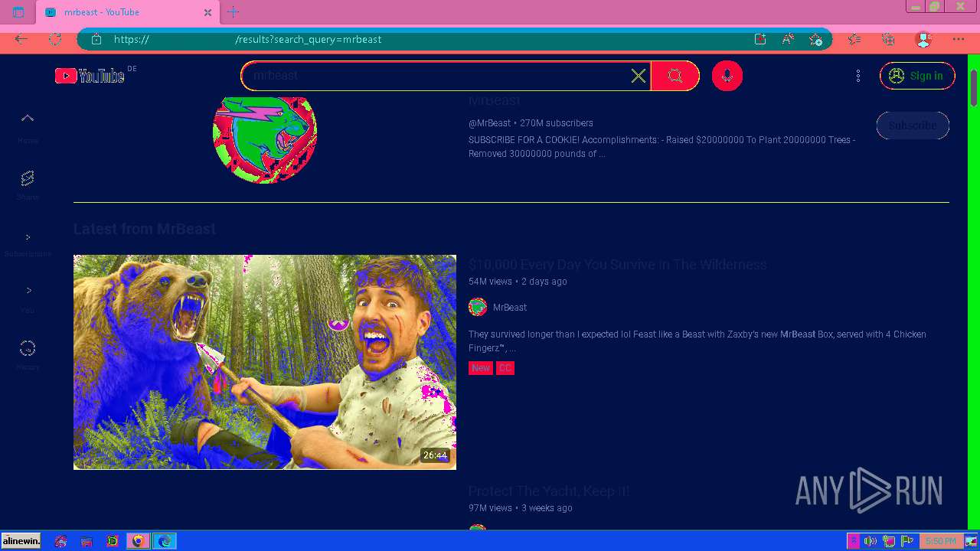Go to Home in the sidebar
Screen dimensions: 980x551
(28, 127)
